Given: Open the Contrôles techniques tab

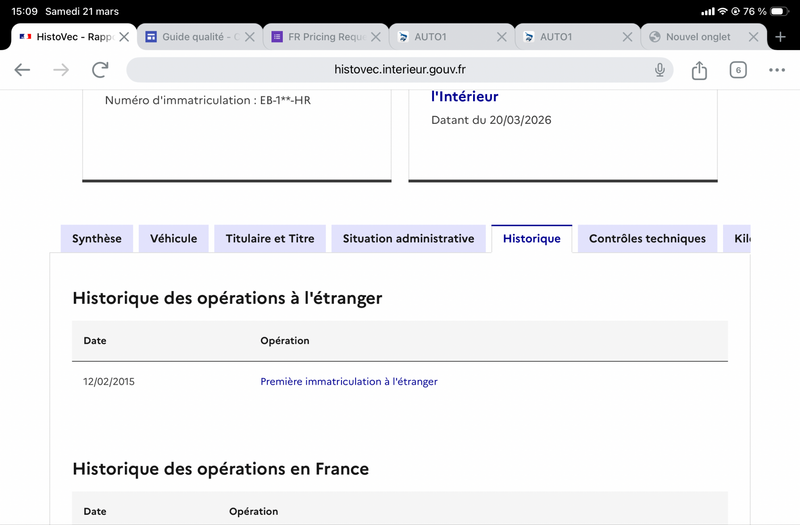Looking at the screenshot, I should tap(647, 239).
